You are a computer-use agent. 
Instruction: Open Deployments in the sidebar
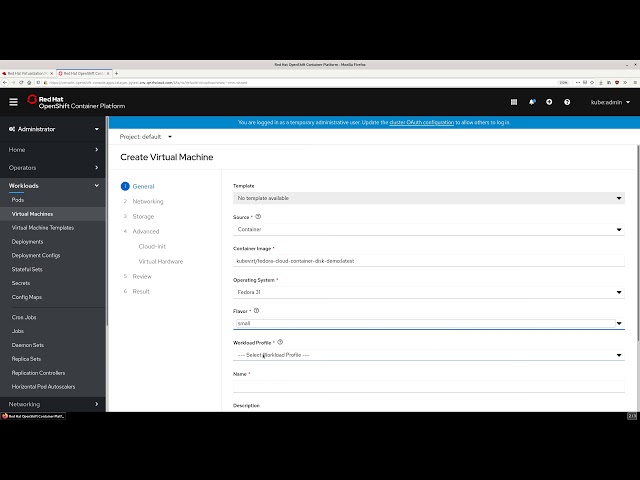point(27,242)
